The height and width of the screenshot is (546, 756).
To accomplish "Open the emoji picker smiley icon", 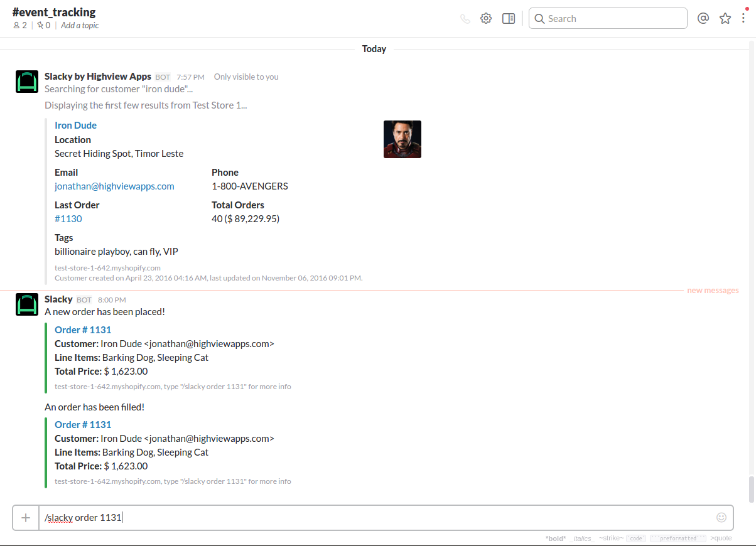I will pos(721,518).
